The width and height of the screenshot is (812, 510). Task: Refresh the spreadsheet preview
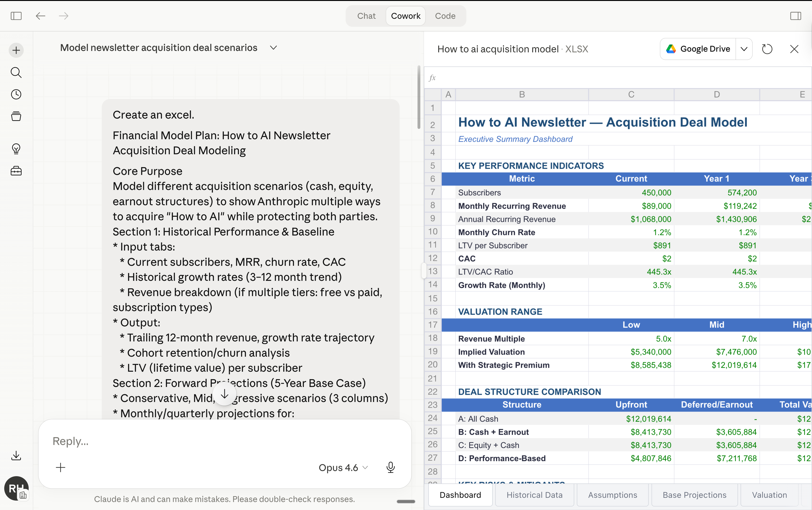point(767,49)
